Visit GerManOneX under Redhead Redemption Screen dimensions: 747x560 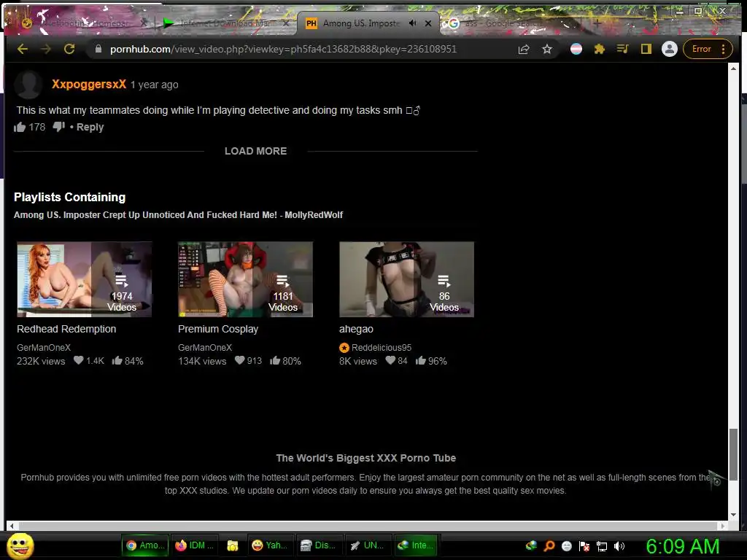[44, 348]
